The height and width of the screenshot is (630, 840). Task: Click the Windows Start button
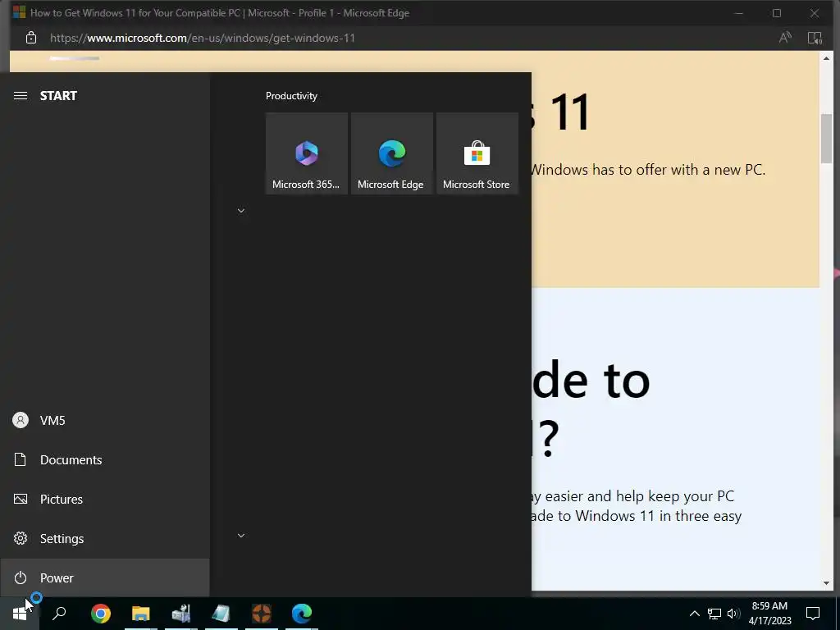tap(20, 614)
